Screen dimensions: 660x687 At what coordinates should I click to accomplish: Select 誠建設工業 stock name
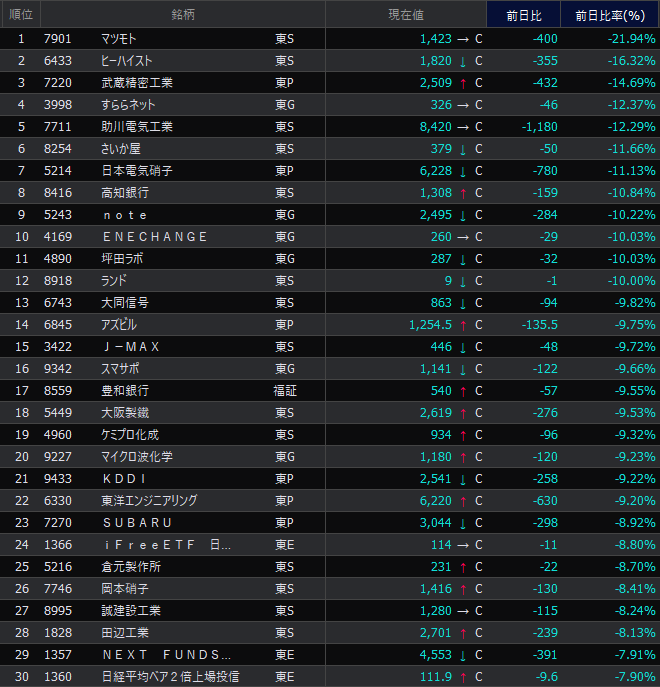[131, 610]
